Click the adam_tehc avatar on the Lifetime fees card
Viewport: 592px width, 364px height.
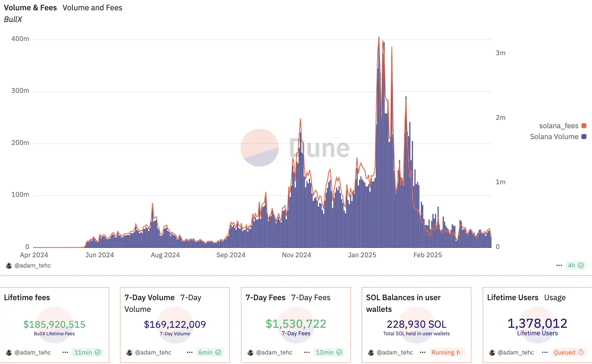click(x=9, y=353)
